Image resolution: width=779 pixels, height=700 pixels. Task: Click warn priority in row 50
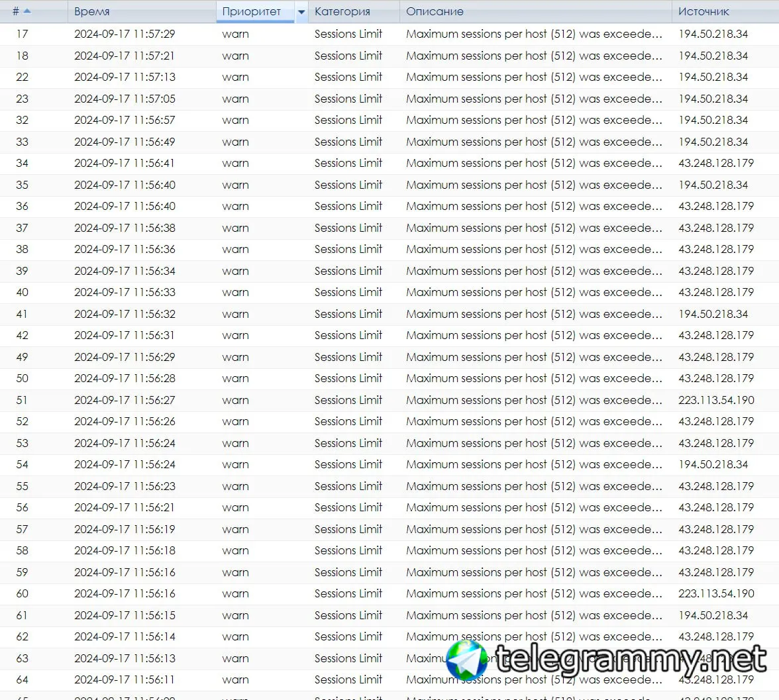pos(236,379)
